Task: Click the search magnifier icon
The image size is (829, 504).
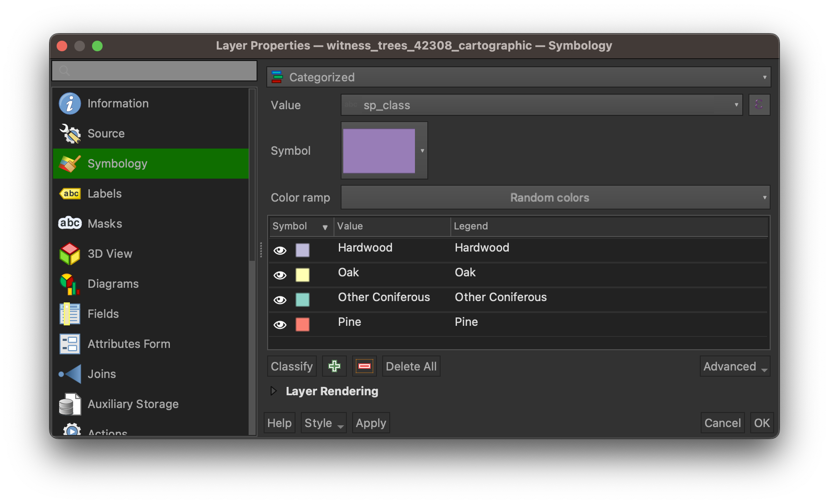Action: pos(64,71)
